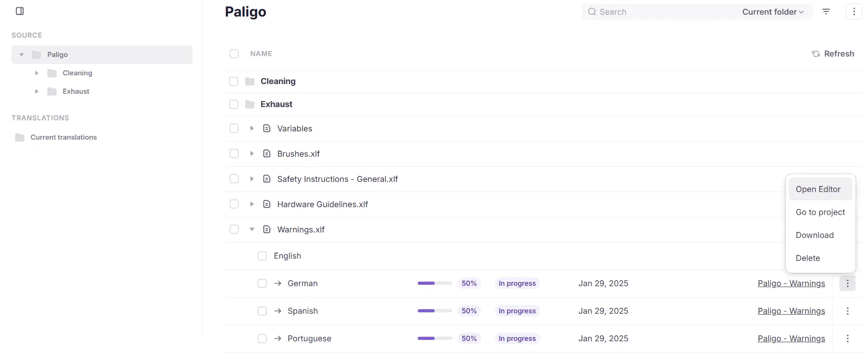The image size is (868, 356).
Task: Click the Safety Instructions document icon
Action: click(267, 179)
